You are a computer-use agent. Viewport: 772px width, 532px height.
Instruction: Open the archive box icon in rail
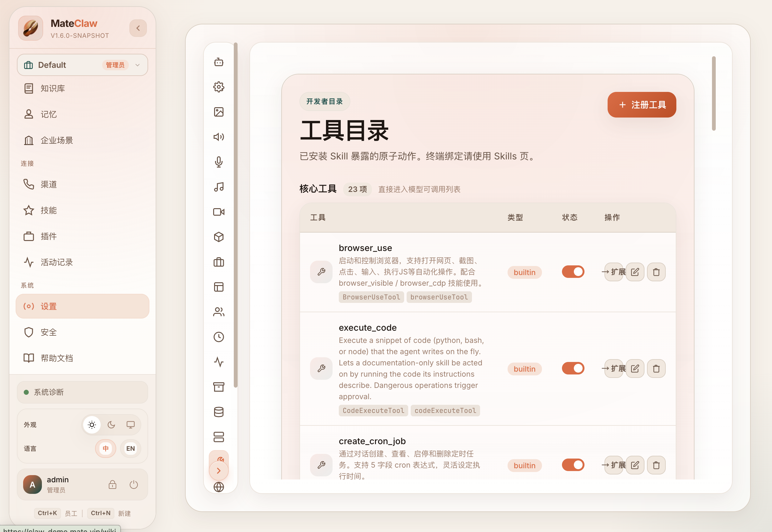pyautogui.click(x=219, y=387)
